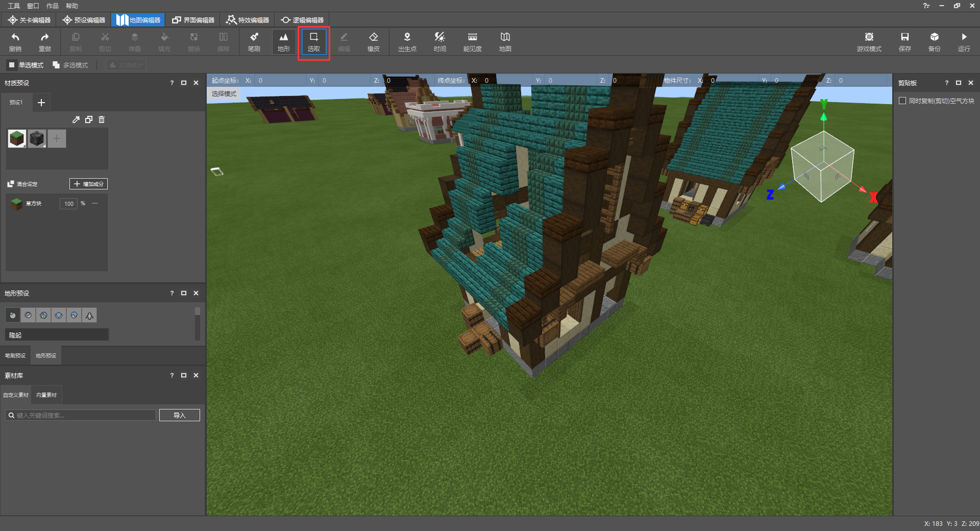
Task: Click the top-right help question icon
Action: [x=926, y=6]
